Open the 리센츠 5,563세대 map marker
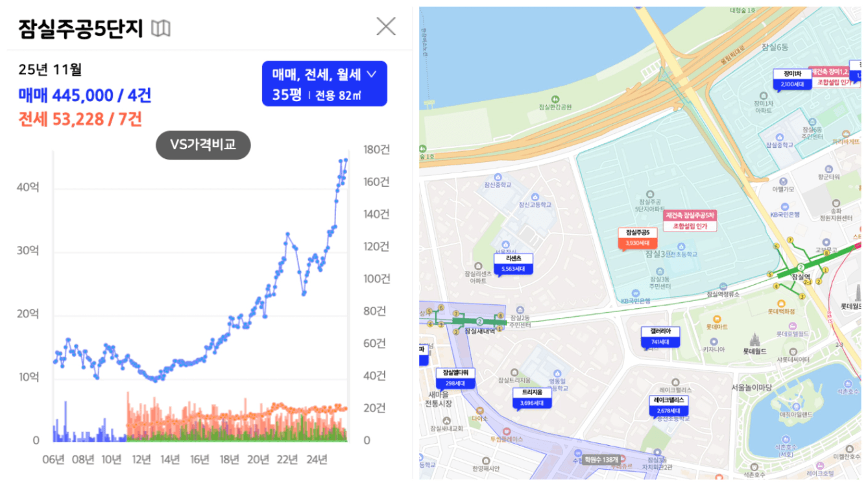The width and height of the screenshot is (868, 482). [x=512, y=264]
